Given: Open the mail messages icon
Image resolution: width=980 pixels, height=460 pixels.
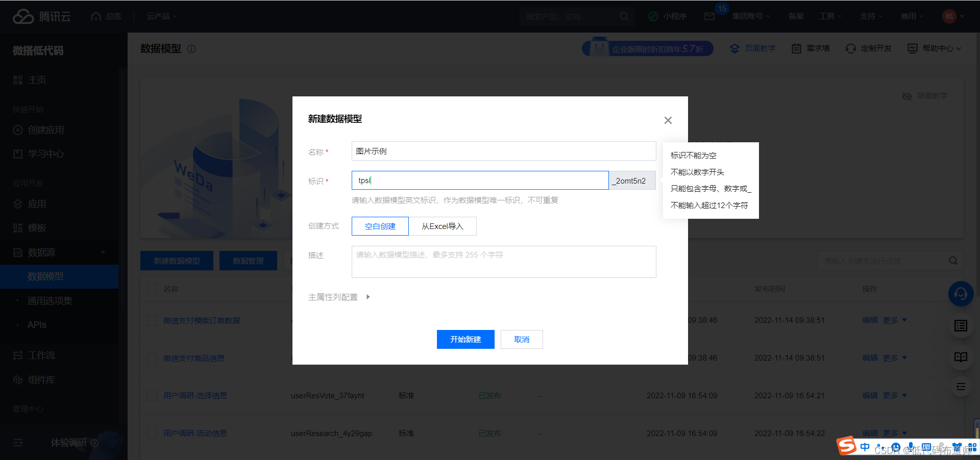Looking at the screenshot, I should pyautogui.click(x=709, y=16).
